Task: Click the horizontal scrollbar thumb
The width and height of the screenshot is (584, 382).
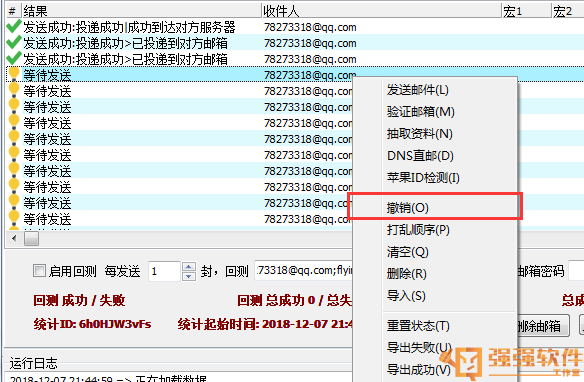Action: click(x=31, y=238)
